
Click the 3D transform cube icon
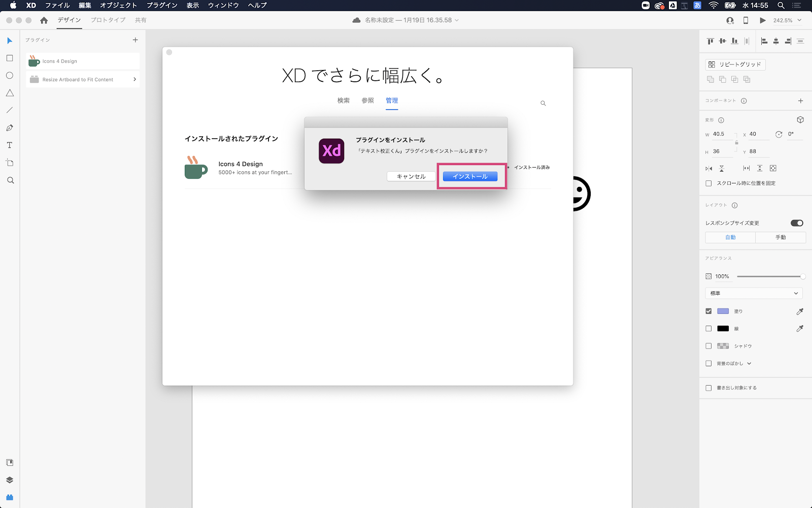click(x=800, y=120)
